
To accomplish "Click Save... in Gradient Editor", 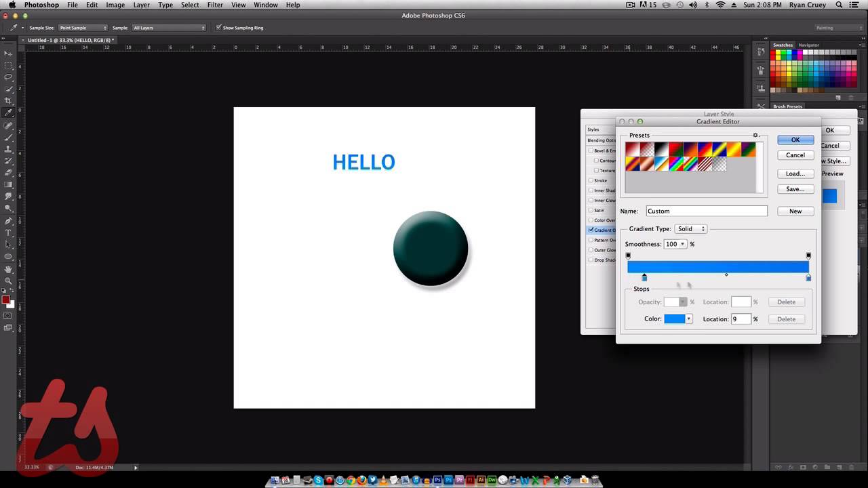I will (795, 189).
